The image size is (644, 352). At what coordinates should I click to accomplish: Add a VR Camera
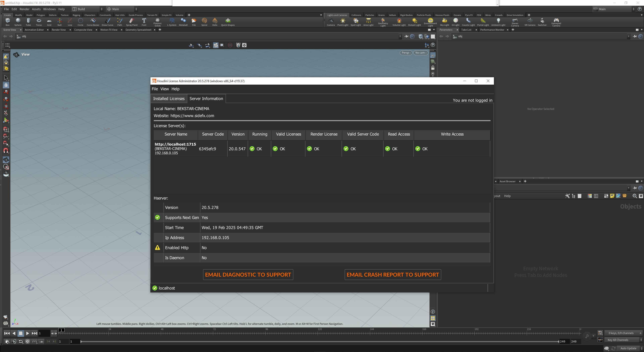click(529, 22)
